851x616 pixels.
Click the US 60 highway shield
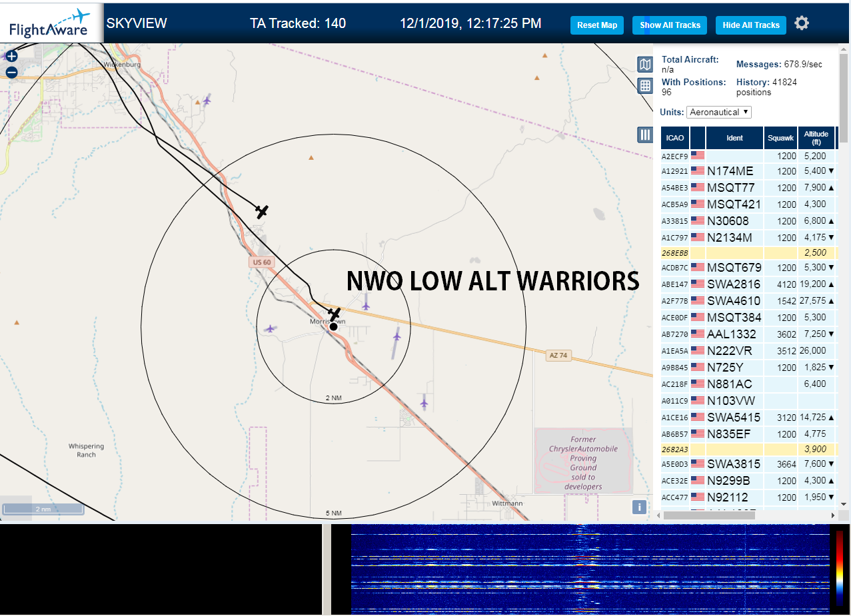coord(262,262)
